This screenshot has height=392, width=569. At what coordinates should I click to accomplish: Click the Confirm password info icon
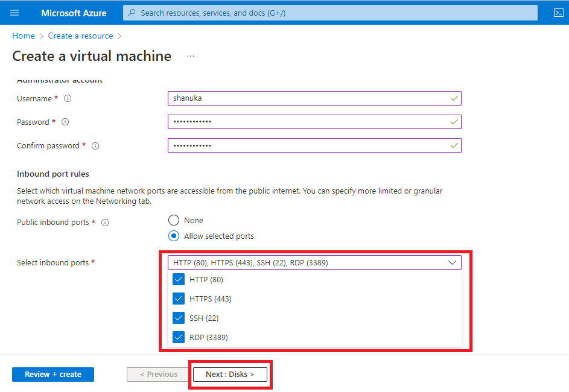[95, 145]
